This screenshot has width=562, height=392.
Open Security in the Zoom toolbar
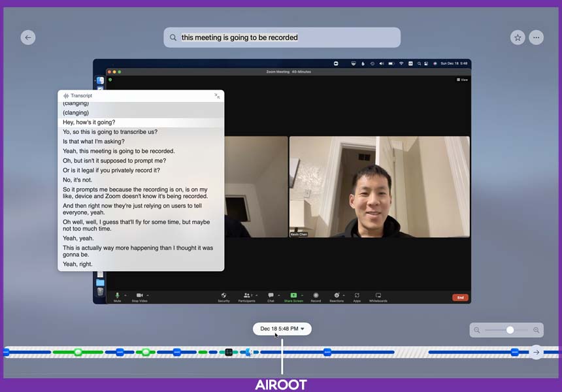coord(223,297)
